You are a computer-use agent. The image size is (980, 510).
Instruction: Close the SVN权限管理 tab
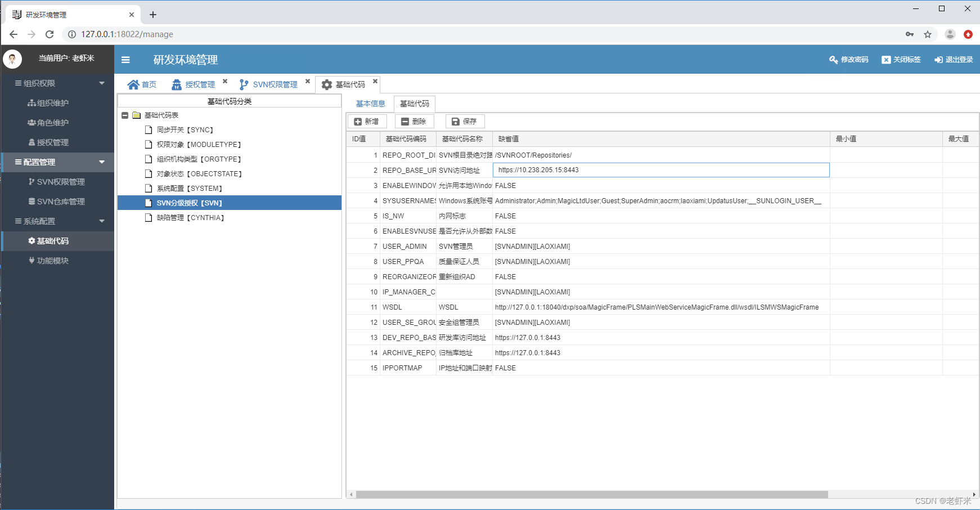(308, 81)
